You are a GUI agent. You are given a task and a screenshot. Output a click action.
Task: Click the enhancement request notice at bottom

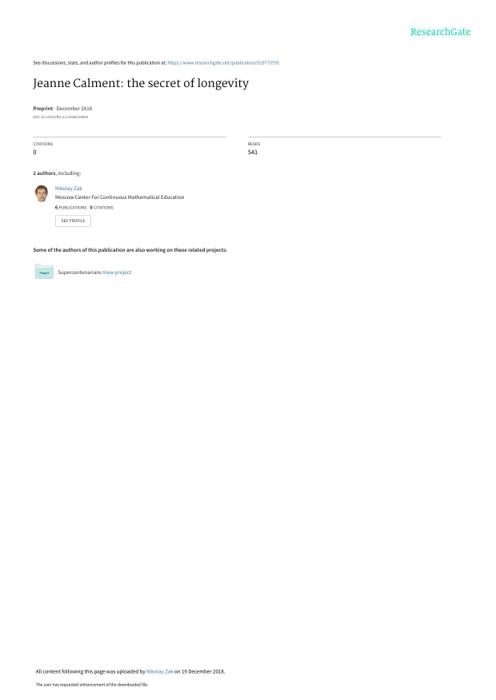point(92,684)
